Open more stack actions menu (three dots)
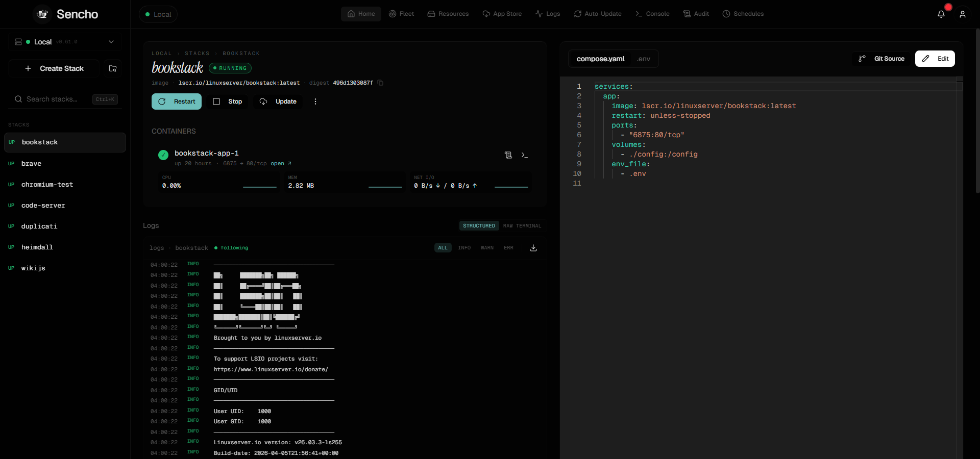The height and width of the screenshot is (459, 980). 315,101
